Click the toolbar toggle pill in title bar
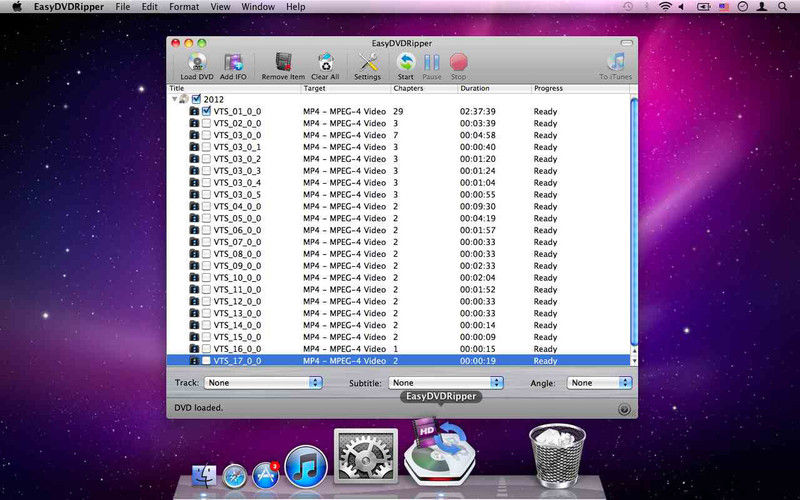800x500 pixels. pyautogui.click(x=627, y=43)
